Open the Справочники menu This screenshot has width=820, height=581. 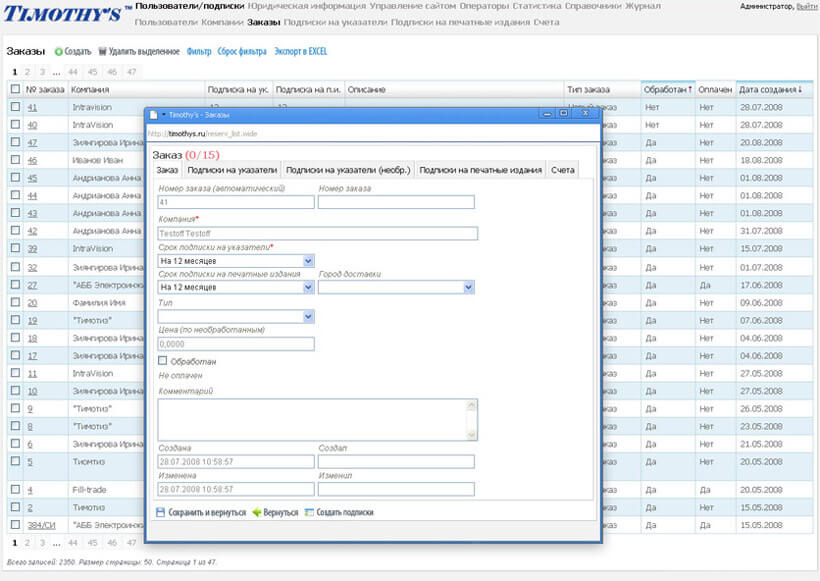(x=594, y=6)
